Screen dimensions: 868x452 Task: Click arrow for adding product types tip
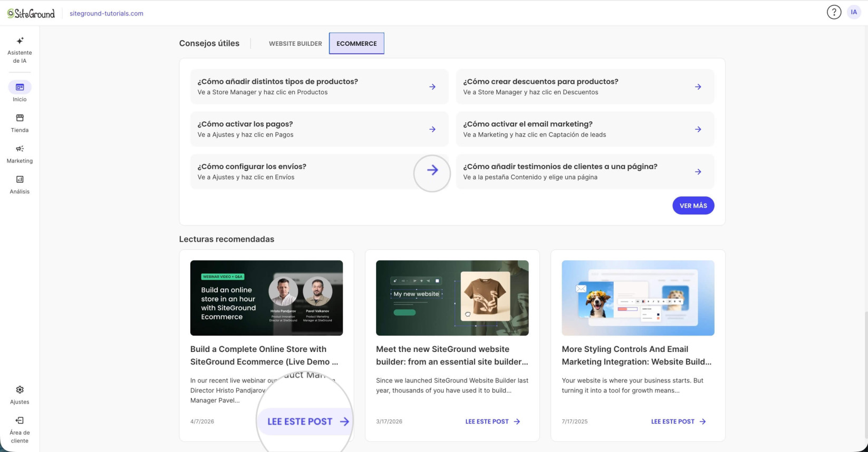point(432,87)
